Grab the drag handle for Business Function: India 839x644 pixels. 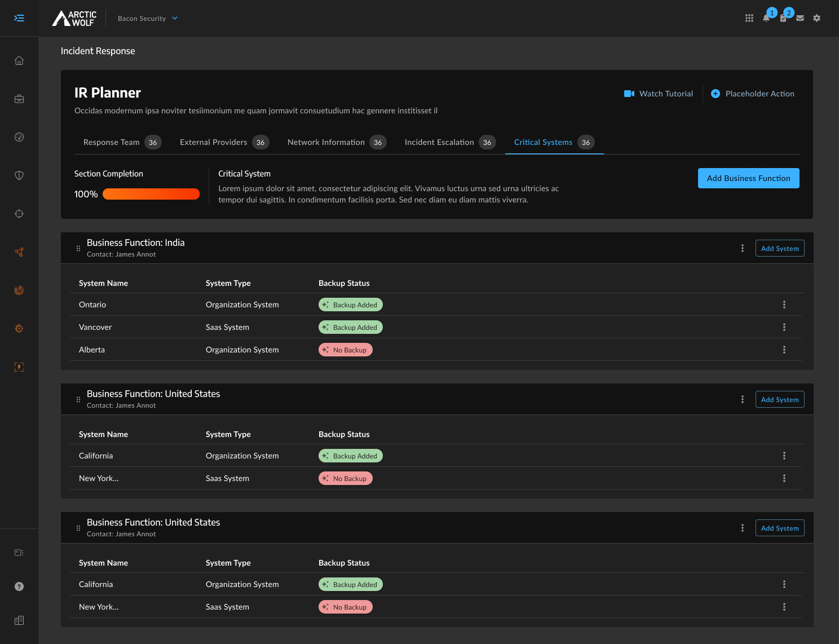[x=78, y=248]
